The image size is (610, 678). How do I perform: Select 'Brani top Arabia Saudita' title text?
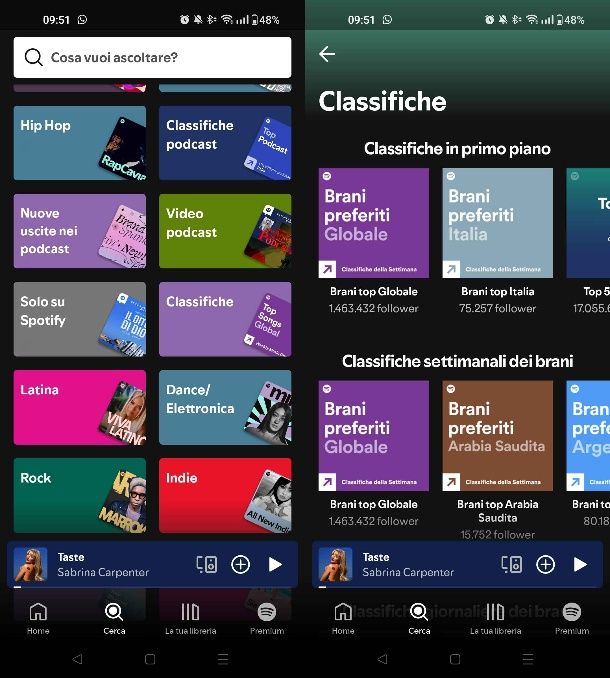[498, 511]
